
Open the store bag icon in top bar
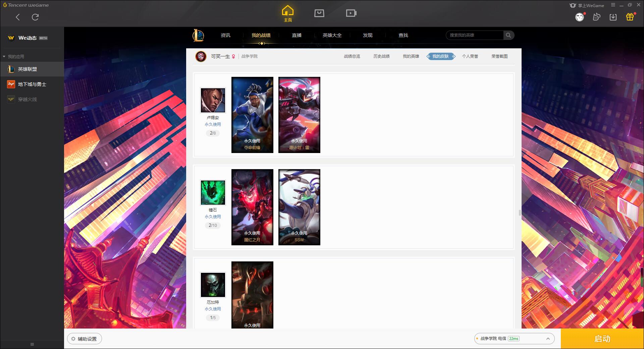point(319,13)
